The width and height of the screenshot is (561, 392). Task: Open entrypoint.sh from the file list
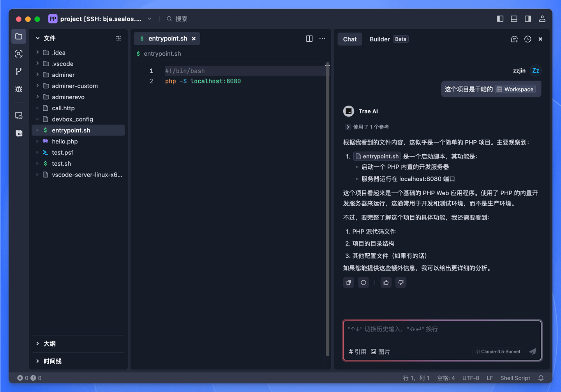pyautogui.click(x=71, y=130)
